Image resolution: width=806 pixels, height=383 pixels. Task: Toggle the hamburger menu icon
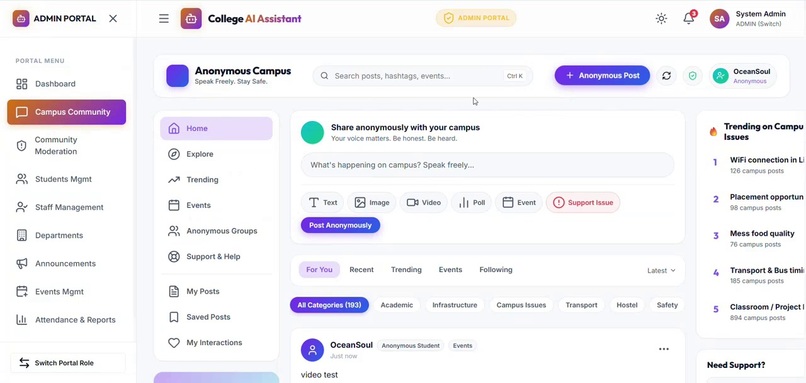163,19
